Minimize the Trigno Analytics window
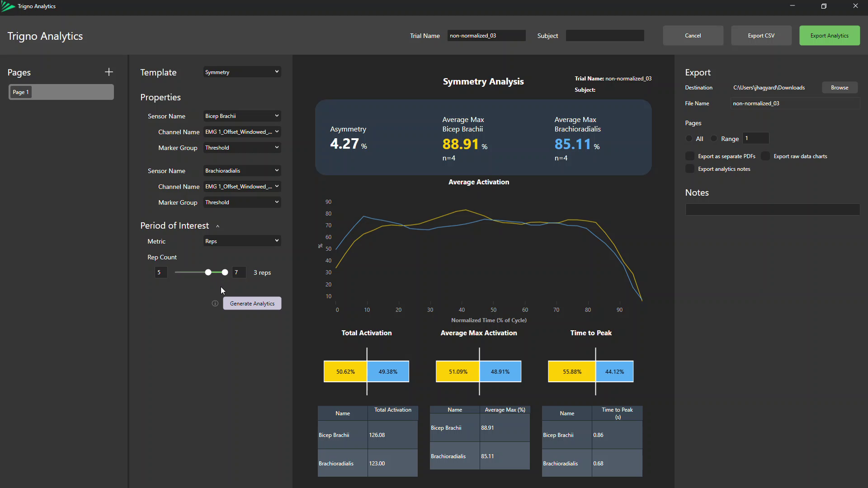868x488 pixels. tap(792, 6)
